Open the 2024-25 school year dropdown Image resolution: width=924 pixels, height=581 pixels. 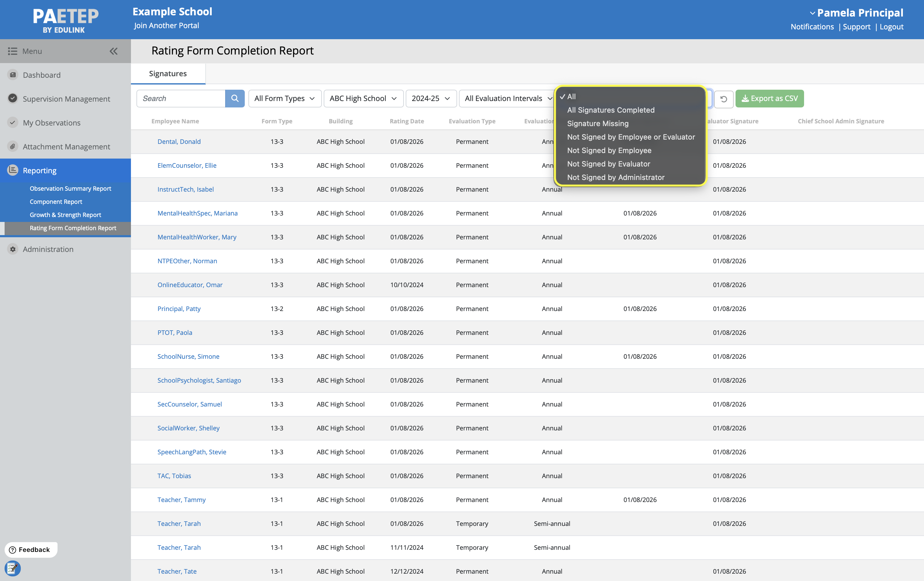[x=430, y=98]
